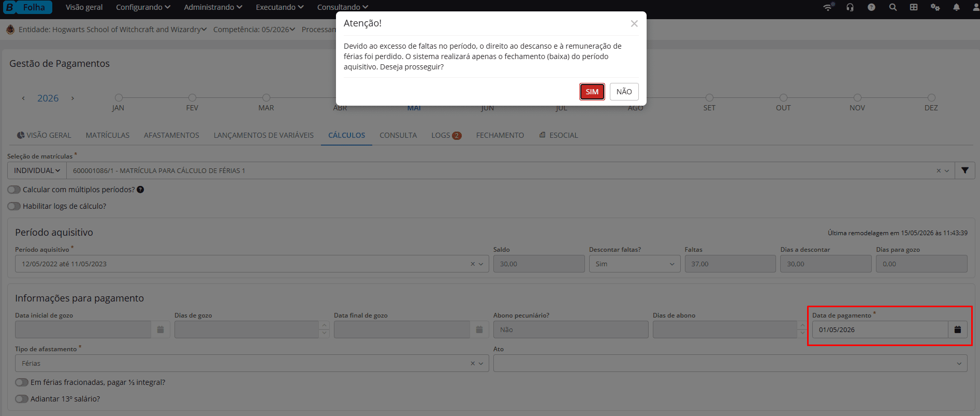Expand the Período aquisitivo dropdown arrow

[481, 264]
